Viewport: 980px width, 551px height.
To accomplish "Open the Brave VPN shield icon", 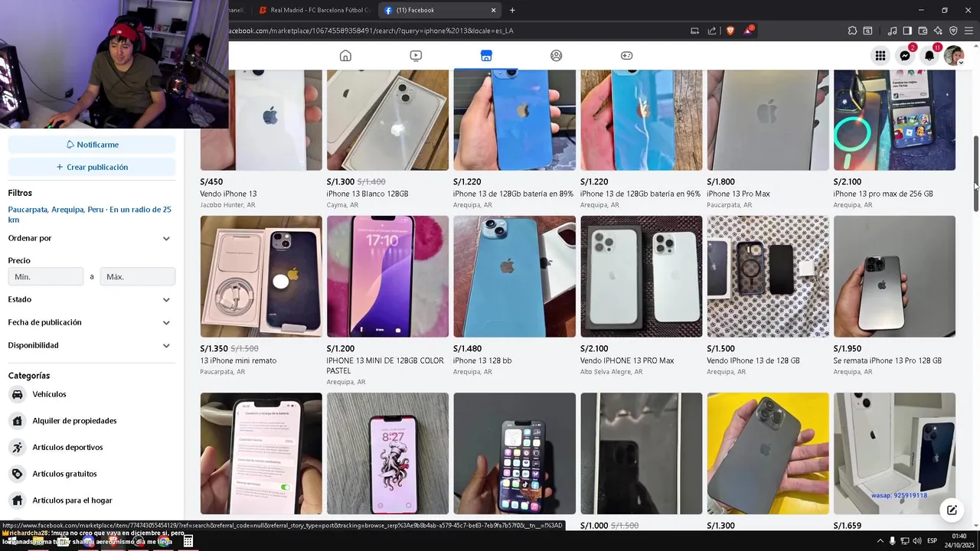I will pos(953,31).
